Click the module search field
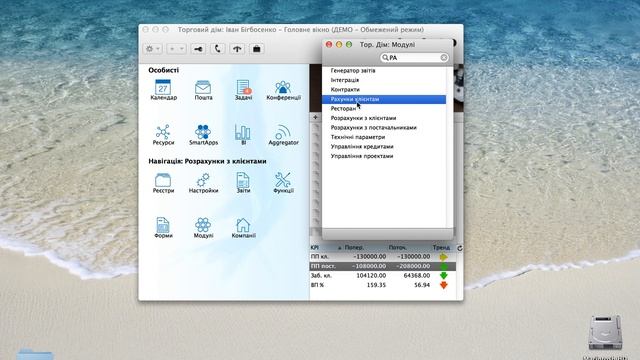640x360 pixels. pos(413,58)
